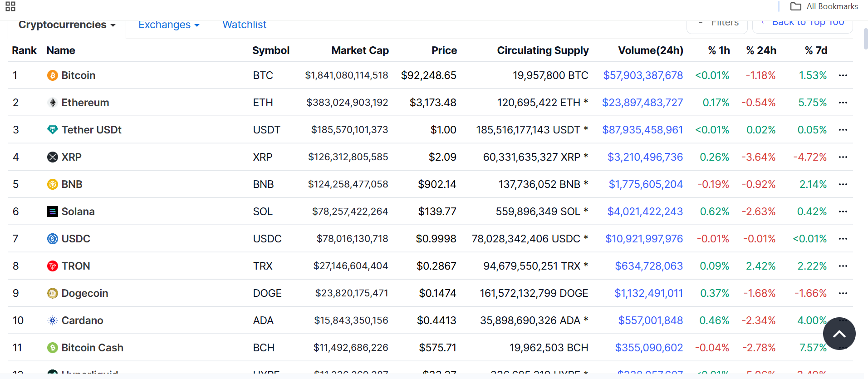Sort the table by Market Cap column
Image resolution: width=868 pixels, height=379 pixels.
(360, 50)
